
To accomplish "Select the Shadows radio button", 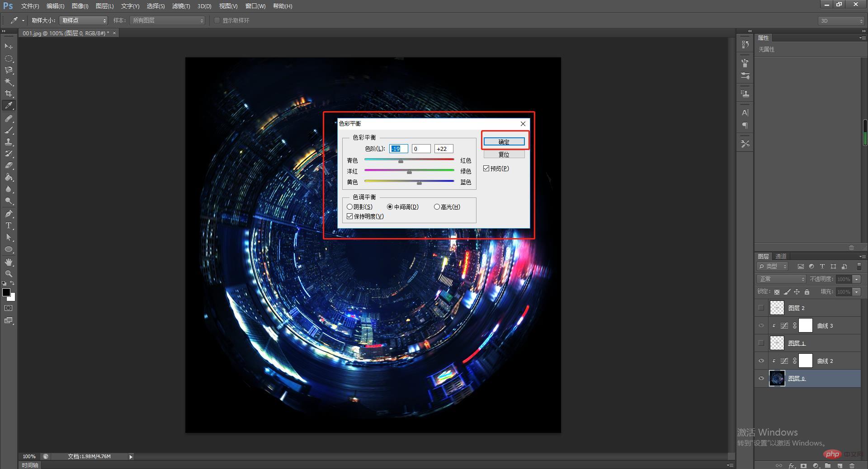I will 349,207.
